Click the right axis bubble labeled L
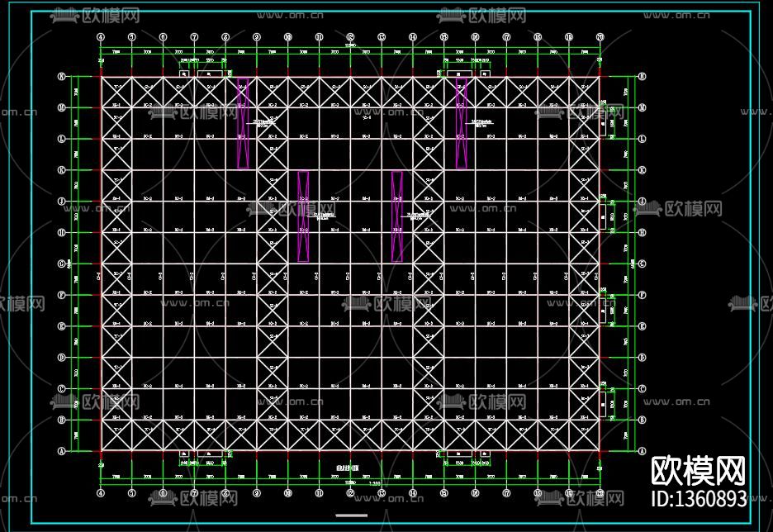The width and height of the screenshot is (773, 532). pos(642,139)
